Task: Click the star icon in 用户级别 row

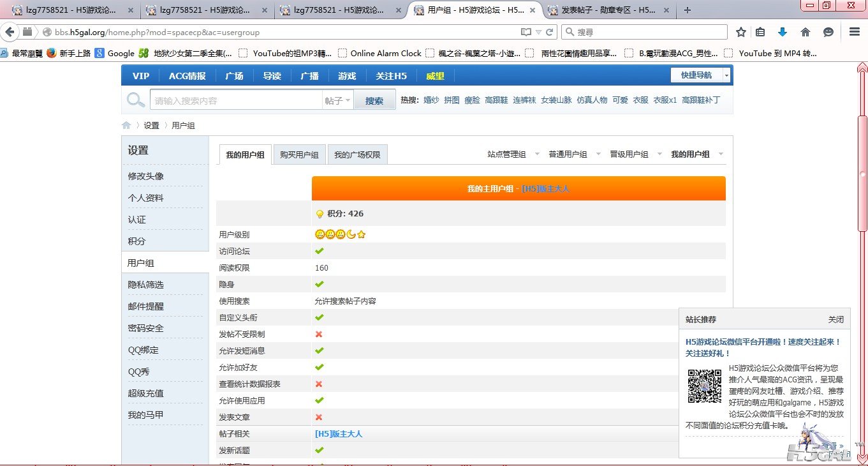Action: 361,234
